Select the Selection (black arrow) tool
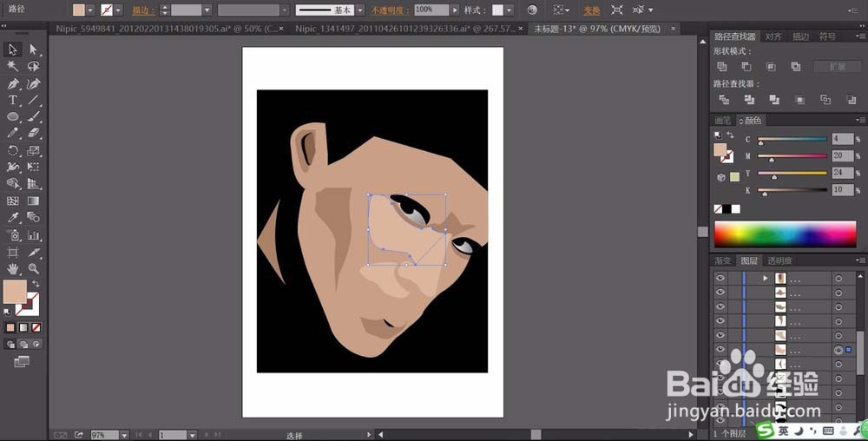The height and width of the screenshot is (441, 868). click(13, 49)
